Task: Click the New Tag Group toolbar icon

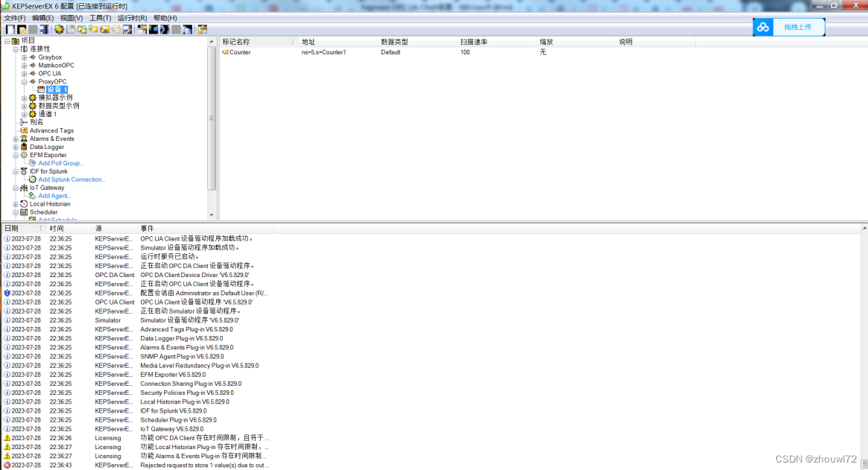Action: (81, 28)
